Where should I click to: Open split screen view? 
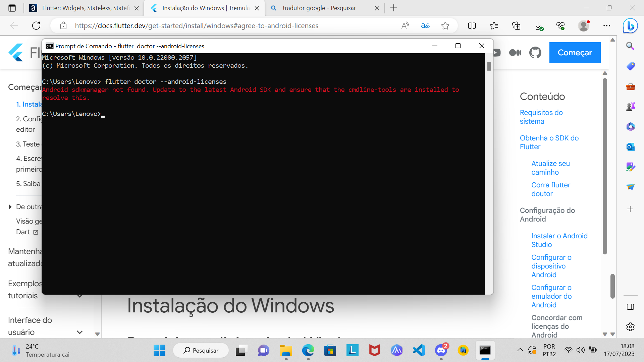472,25
